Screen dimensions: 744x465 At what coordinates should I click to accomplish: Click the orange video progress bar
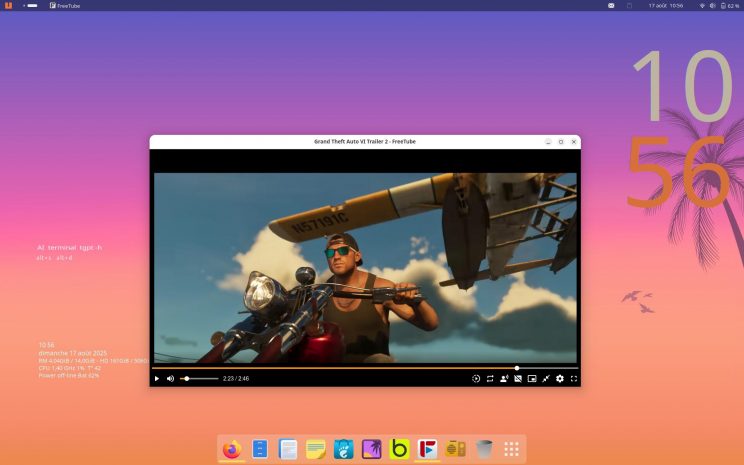coord(365,368)
